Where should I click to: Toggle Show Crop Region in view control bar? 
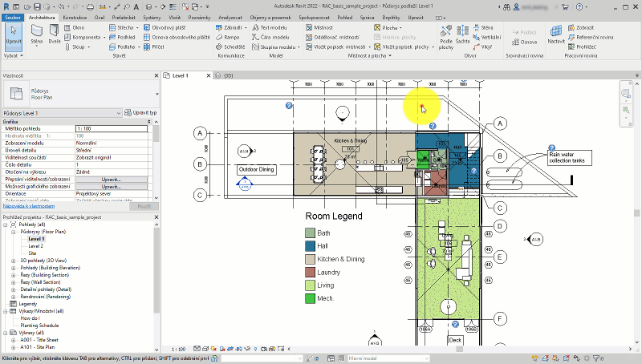(x=239, y=349)
